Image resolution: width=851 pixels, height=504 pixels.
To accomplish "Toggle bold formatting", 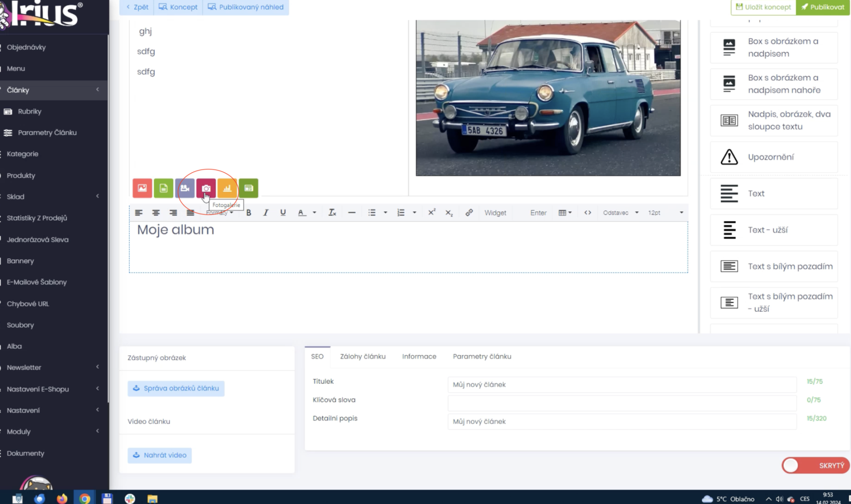I will click(x=248, y=213).
